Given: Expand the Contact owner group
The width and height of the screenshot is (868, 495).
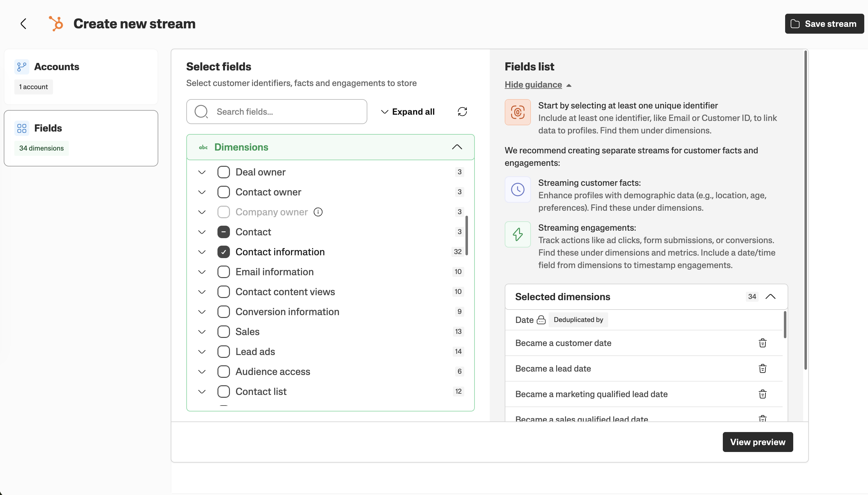Looking at the screenshot, I should click(x=202, y=192).
